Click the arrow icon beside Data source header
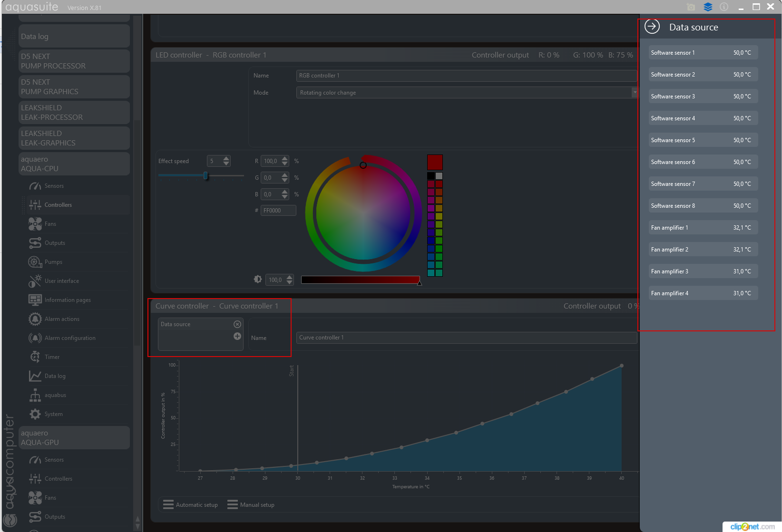Viewport: 782px width, 532px height. (652, 27)
